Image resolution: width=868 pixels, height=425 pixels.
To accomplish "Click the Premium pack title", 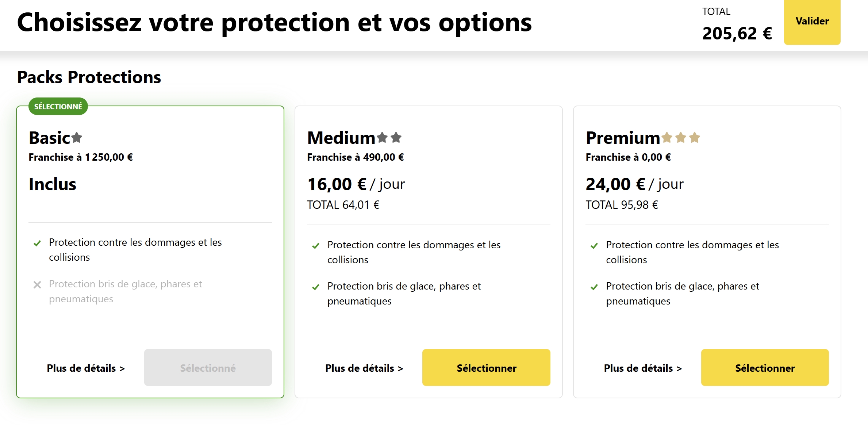I will pyautogui.click(x=623, y=138).
